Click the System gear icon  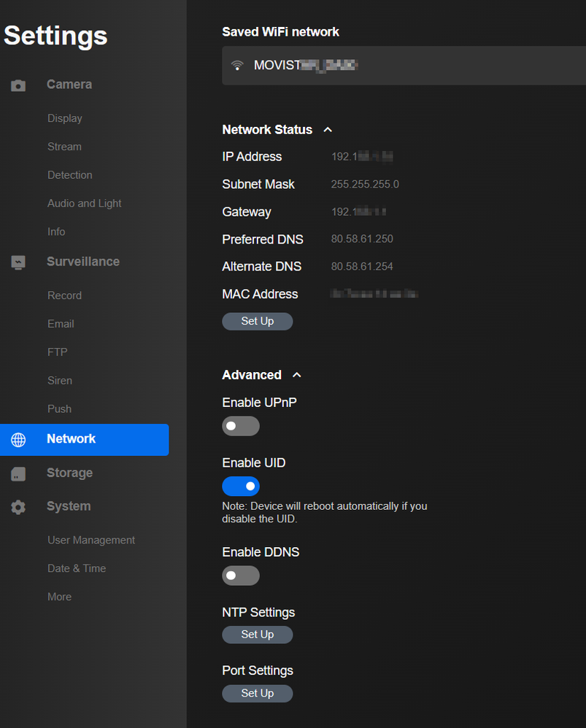[18, 506]
